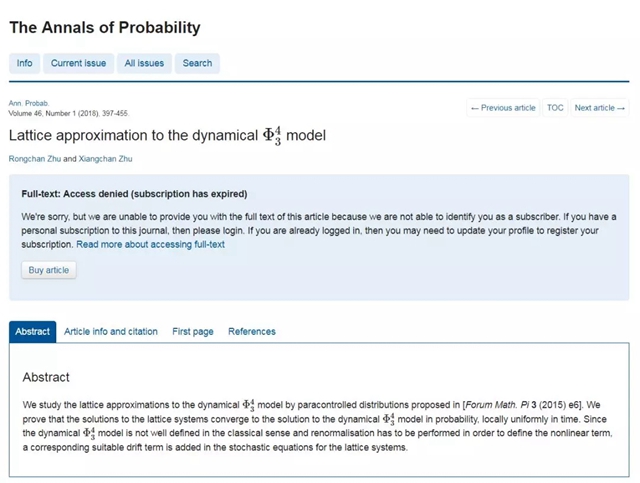Switch to Article info and citation tab
Viewport: 640px width, 483px height.
111,332
